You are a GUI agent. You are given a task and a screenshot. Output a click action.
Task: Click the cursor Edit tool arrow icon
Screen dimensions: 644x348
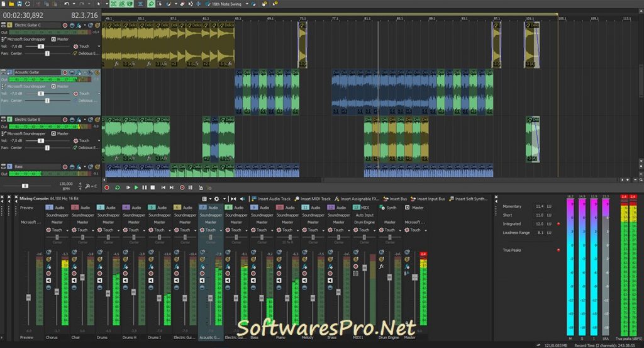[x=98, y=4]
